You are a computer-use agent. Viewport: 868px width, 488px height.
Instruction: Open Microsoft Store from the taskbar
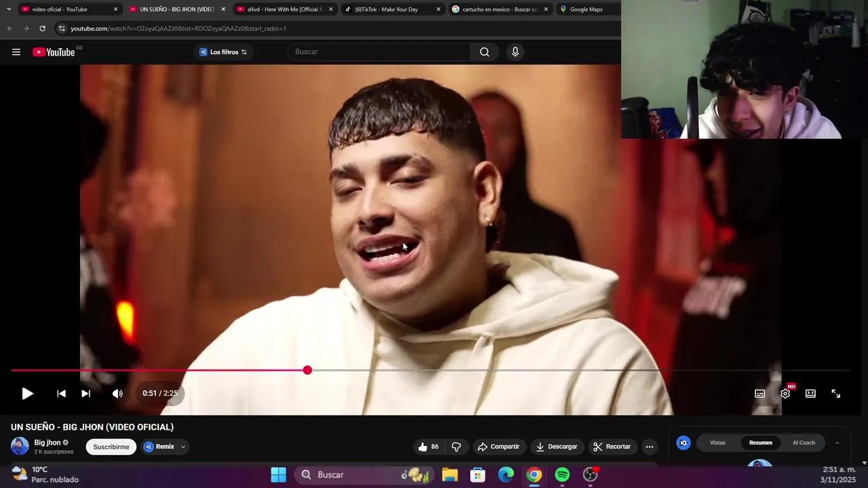pyautogui.click(x=478, y=475)
